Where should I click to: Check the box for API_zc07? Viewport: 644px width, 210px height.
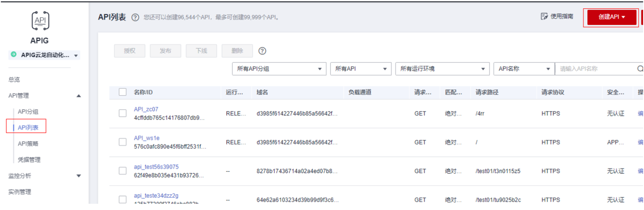pos(123,113)
